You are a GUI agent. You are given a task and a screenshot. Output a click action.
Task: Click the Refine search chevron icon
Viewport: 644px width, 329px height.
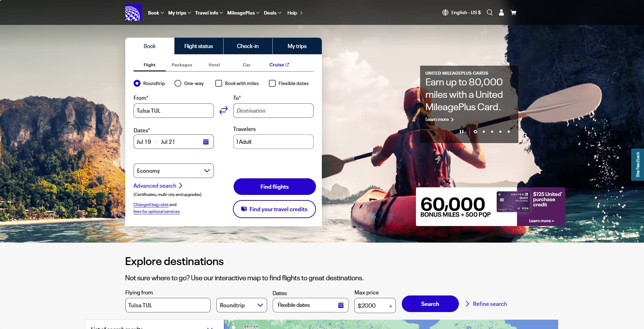coord(468,304)
